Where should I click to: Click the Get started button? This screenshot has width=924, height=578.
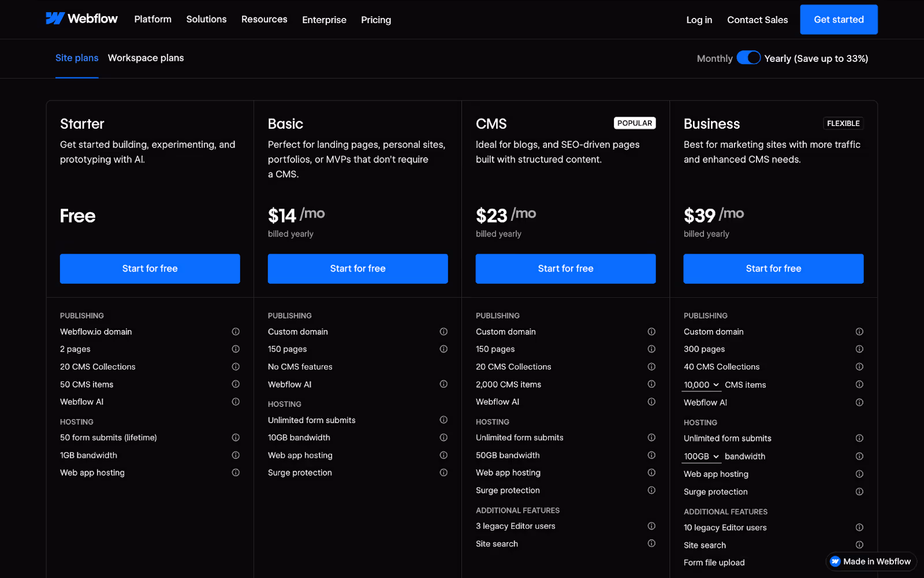pos(839,20)
